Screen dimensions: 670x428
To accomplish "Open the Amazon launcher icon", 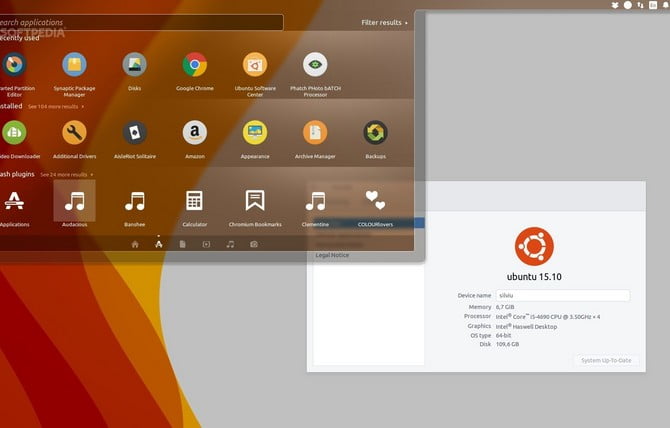I will [195, 132].
